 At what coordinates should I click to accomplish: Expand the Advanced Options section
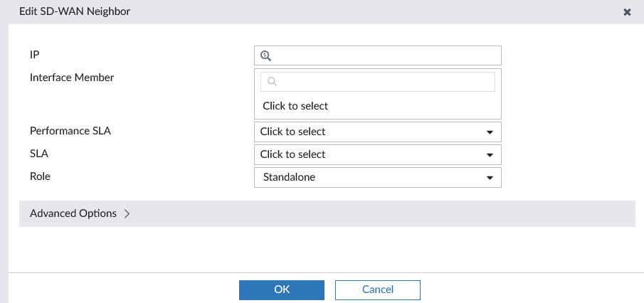point(73,213)
